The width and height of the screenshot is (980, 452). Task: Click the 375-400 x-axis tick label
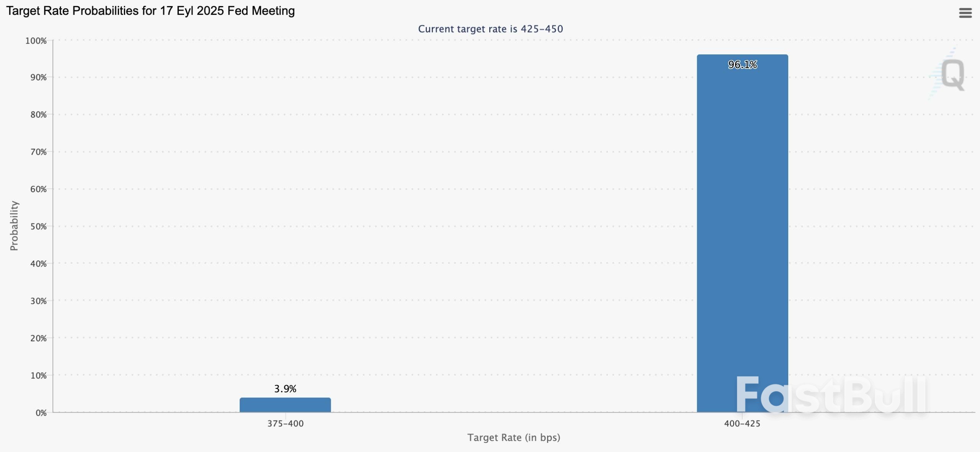click(285, 424)
